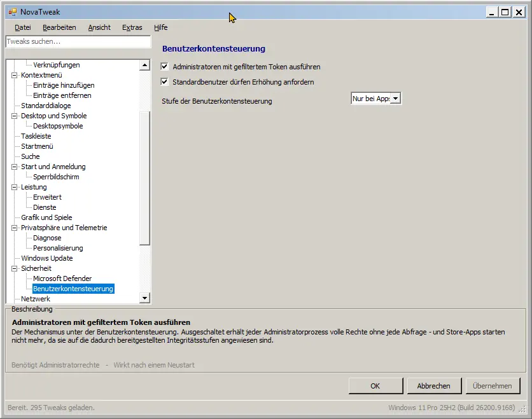
Task: Select Desktop und Symbole tree label
Action: (54, 116)
